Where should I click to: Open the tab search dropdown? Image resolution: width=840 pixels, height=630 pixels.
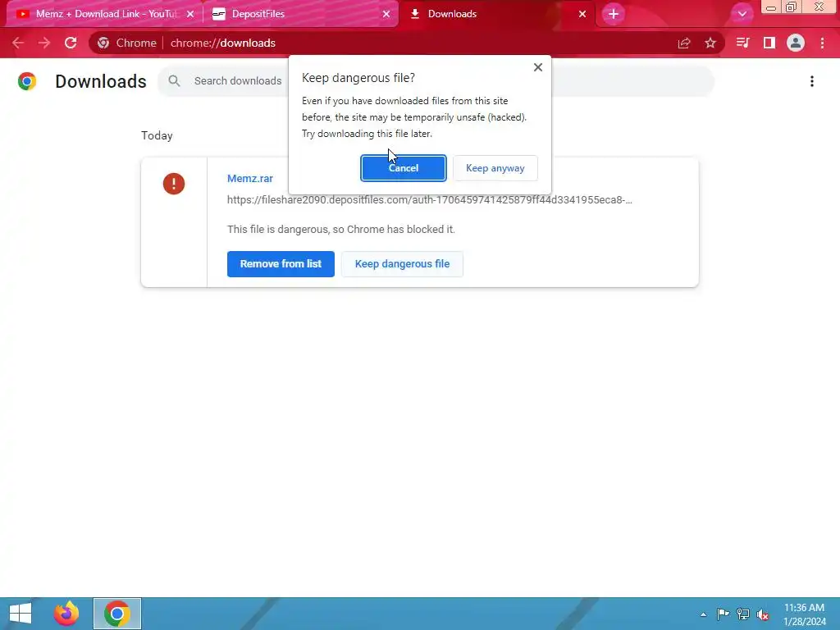[x=742, y=14]
